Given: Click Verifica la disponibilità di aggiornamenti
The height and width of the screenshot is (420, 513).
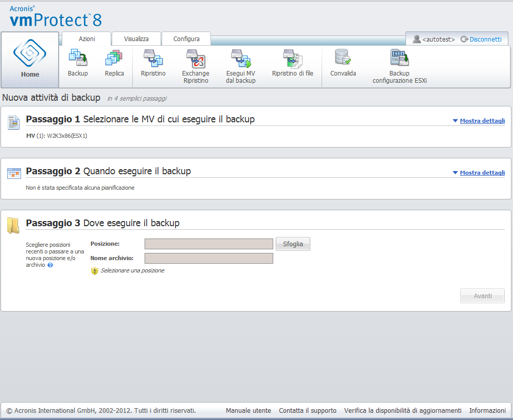Looking at the screenshot, I should click(x=403, y=411).
